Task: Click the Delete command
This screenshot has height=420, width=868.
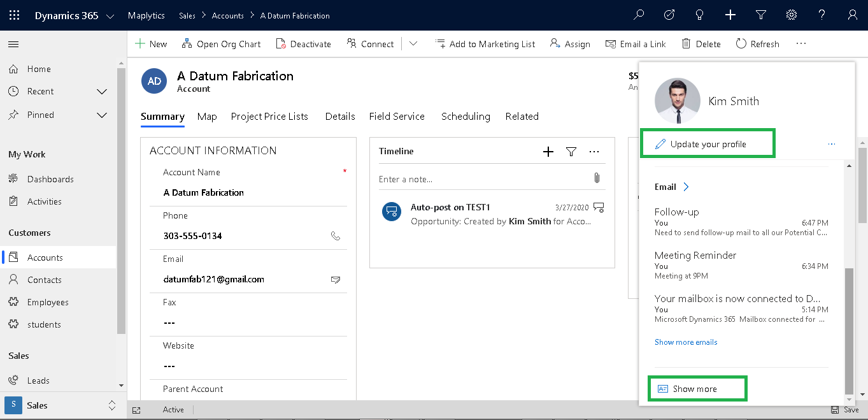Action: tap(701, 44)
